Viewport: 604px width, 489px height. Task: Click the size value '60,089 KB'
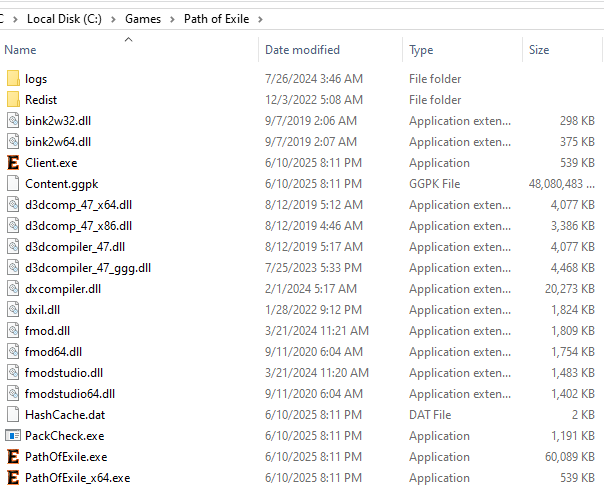click(569, 457)
